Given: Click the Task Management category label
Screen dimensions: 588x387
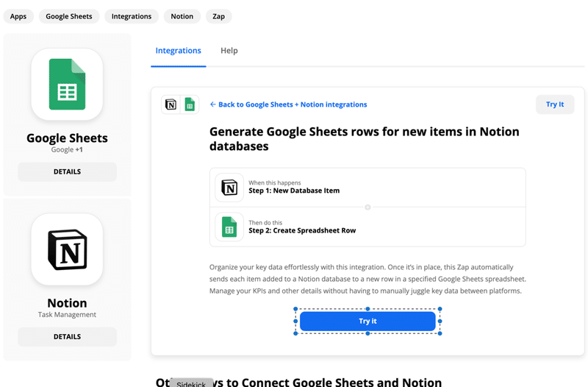Looking at the screenshot, I should coord(67,315).
